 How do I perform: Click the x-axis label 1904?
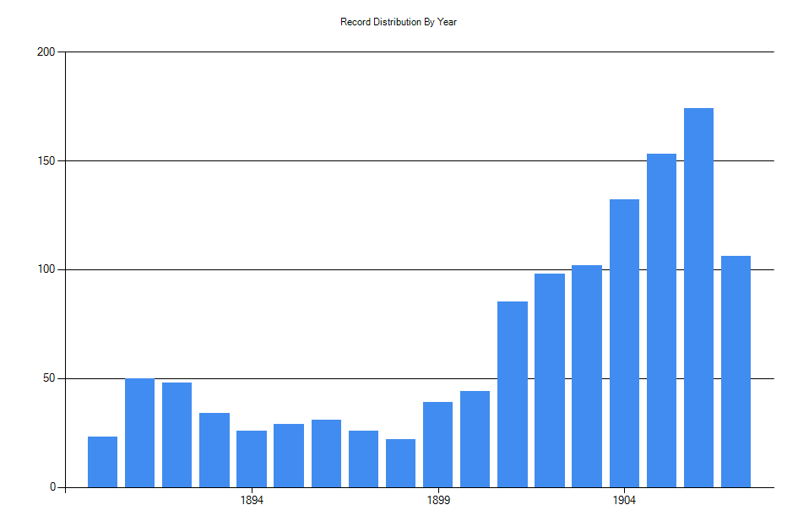(624, 501)
